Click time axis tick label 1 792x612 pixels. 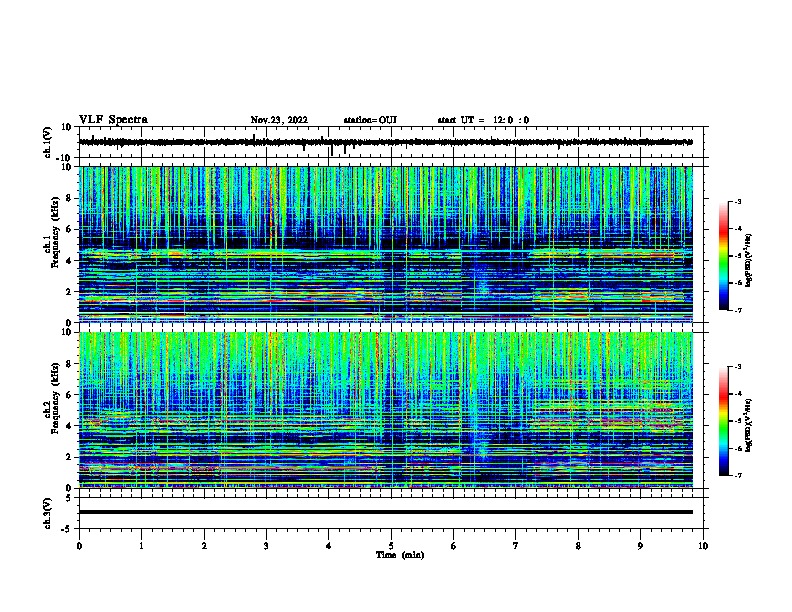(141, 546)
